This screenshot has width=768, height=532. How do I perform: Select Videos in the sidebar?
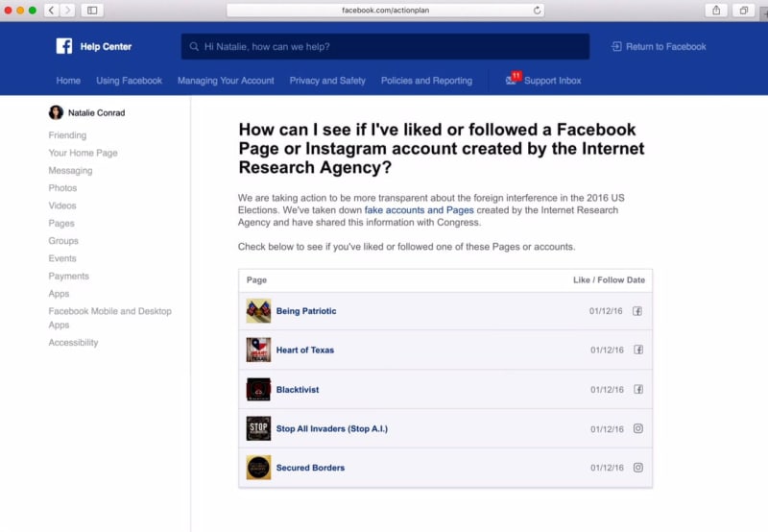coord(62,206)
